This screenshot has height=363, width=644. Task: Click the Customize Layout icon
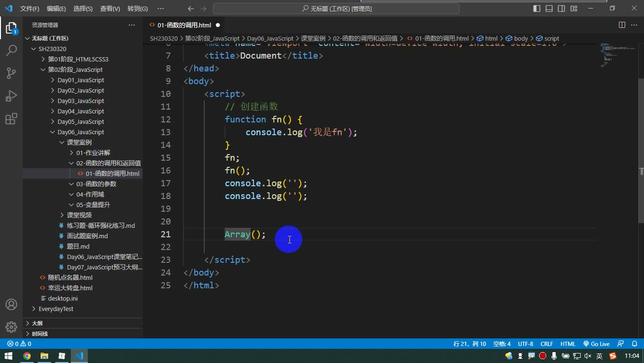(574, 9)
